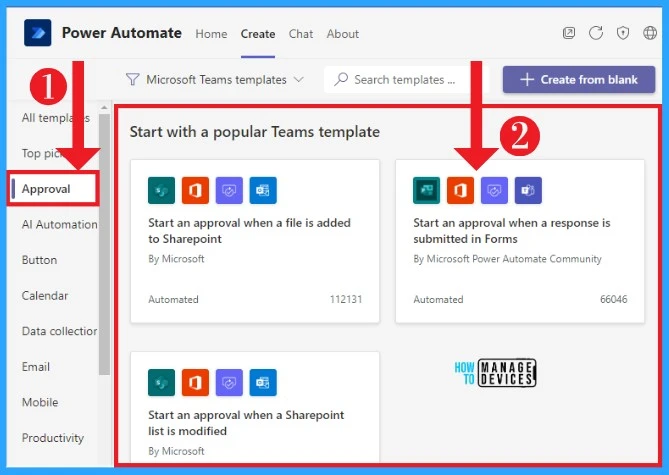Screen dimensions: 669x475
Task: Choose AI Automation category
Action: click(x=59, y=224)
